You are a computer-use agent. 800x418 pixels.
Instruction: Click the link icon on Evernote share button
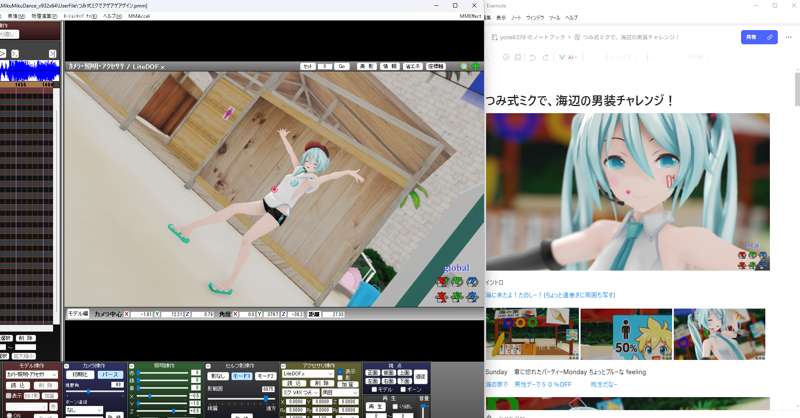[770, 37]
